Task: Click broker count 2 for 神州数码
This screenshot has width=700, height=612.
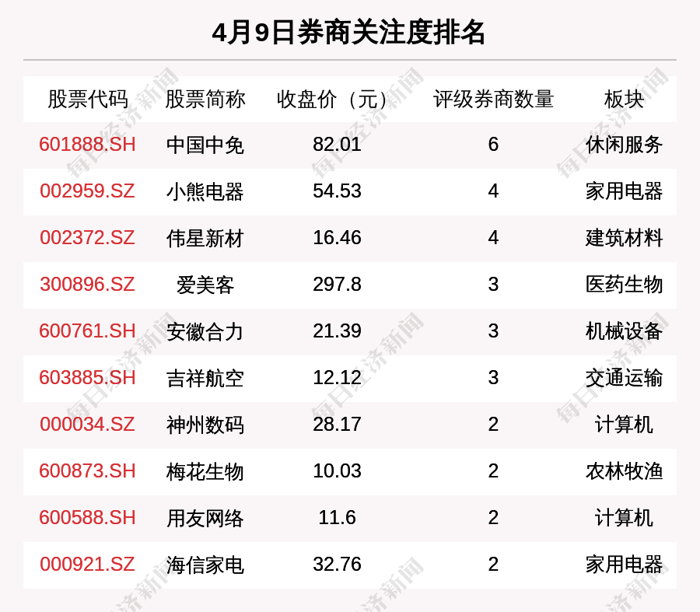Action: click(x=493, y=424)
